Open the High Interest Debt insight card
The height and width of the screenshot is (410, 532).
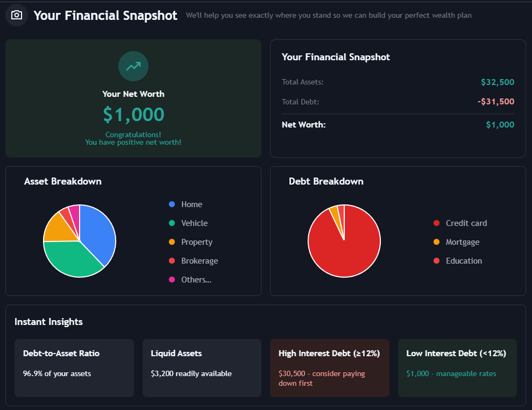point(329,368)
